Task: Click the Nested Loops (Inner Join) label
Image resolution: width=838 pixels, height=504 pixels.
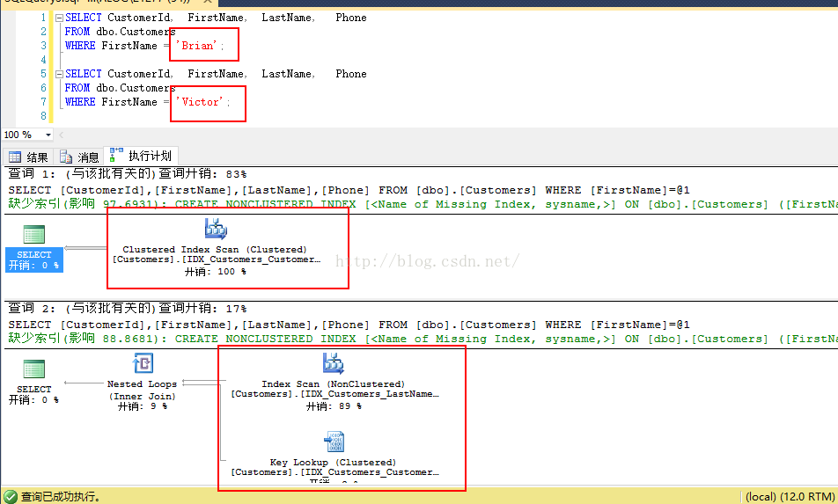Action: point(143,390)
